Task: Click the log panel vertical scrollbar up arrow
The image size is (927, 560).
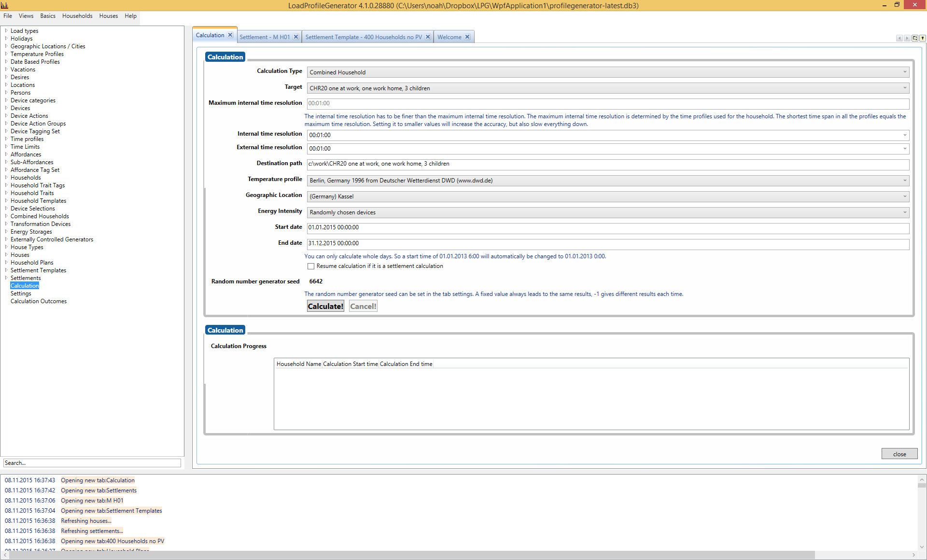Action: 922,479
